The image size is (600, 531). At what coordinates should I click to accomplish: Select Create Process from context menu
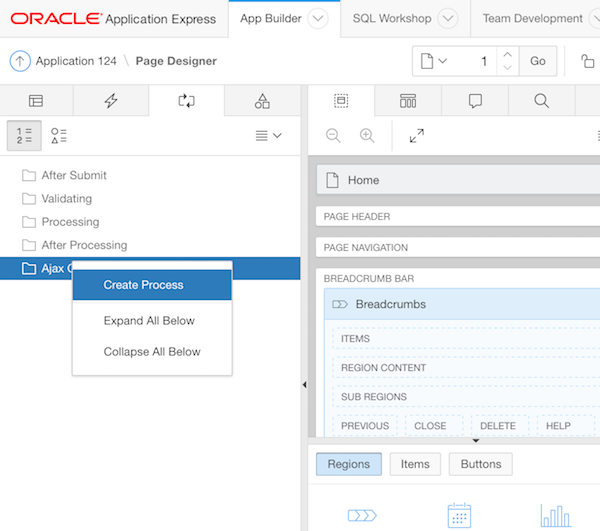tap(144, 285)
